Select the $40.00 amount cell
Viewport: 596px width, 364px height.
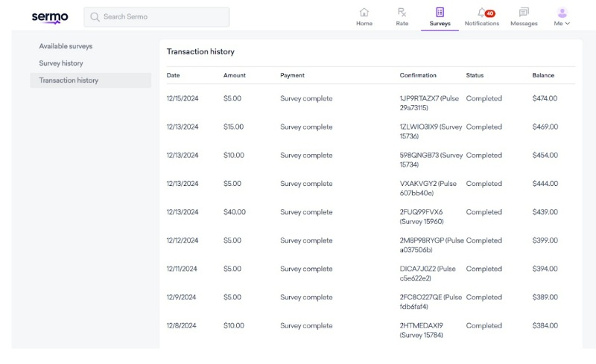coord(235,212)
